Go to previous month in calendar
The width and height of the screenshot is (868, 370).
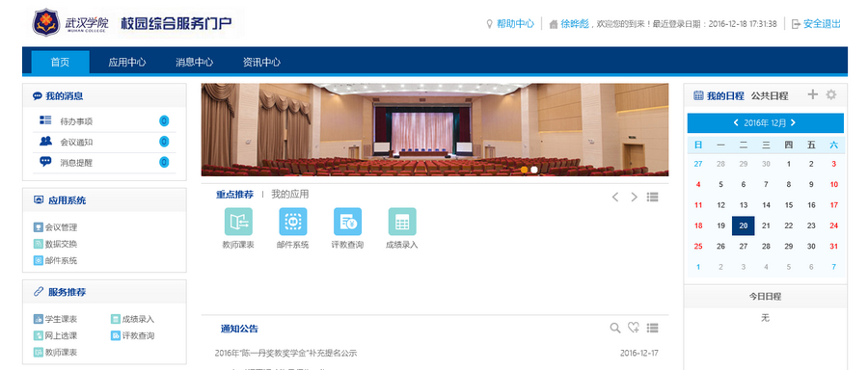tap(736, 122)
